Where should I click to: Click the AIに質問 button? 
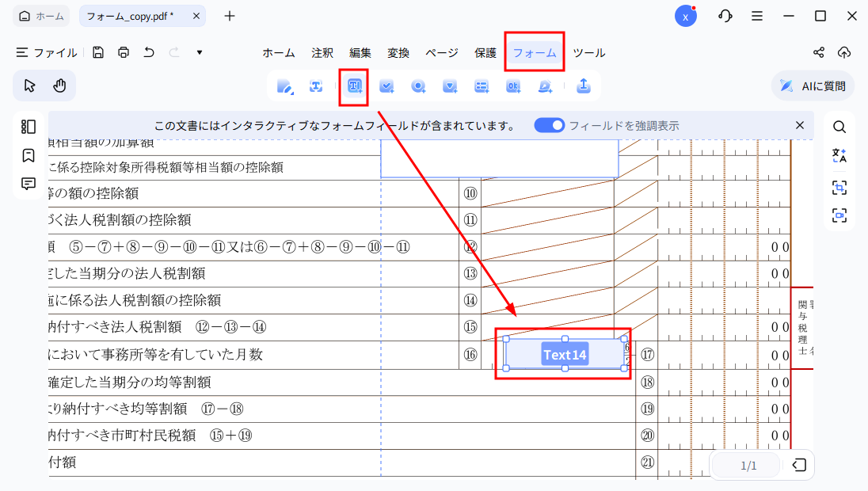(x=812, y=86)
